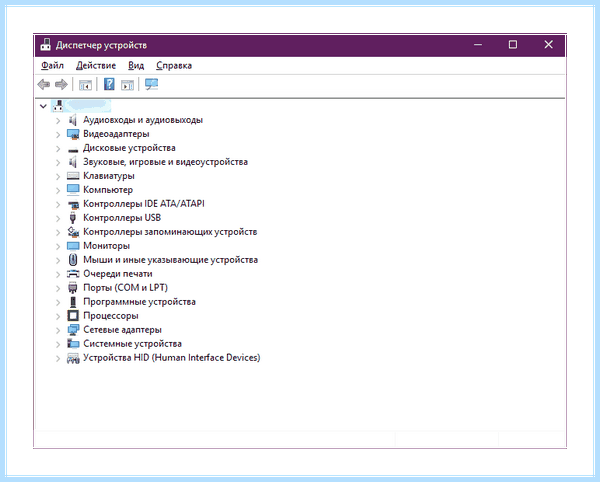Image resolution: width=600 pixels, height=482 pixels.
Task: Select the Аудиовходы и аудиовыходы text row
Action: pyautogui.click(x=143, y=120)
